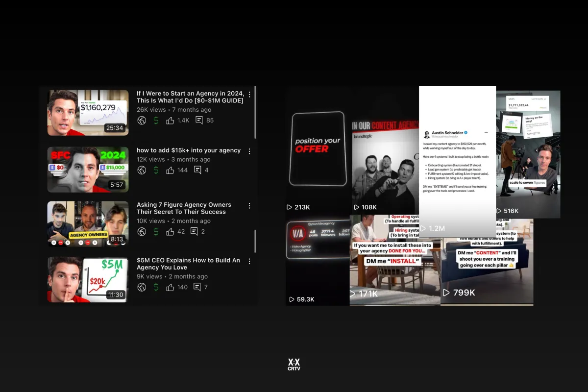The image size is (588, 392).
Task: Click the 12K views • 3 months ago text
Action: 173,160
